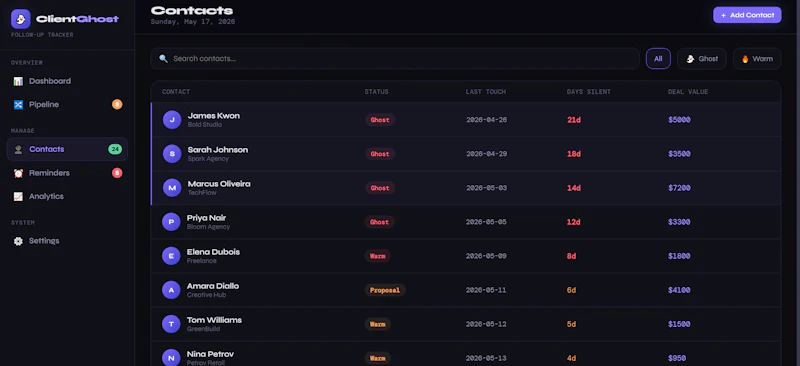Viewport: 800px width, 366px height.
Task: Click Tom Williams's T avatar
Action: tap(171, 324)
